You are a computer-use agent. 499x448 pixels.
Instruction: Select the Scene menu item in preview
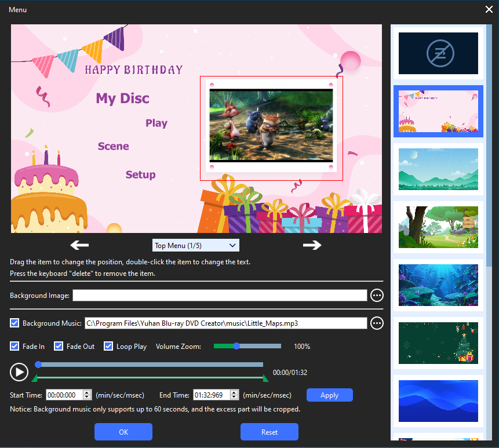coord(113,147)
